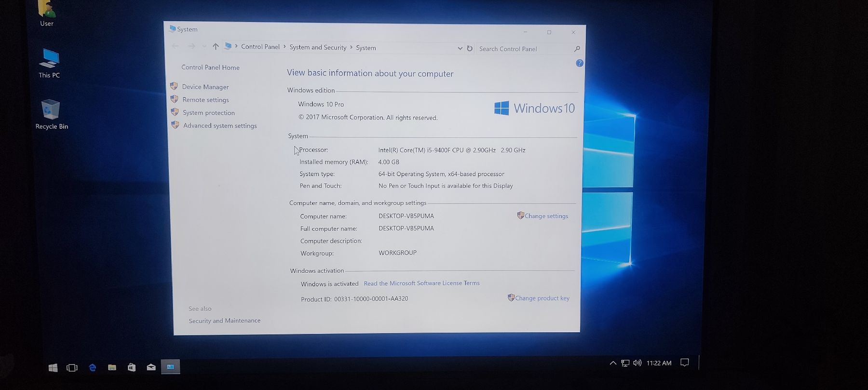The image size is (868, 390).
Task: Open Advanced system settings link
Action: [220, 126]
